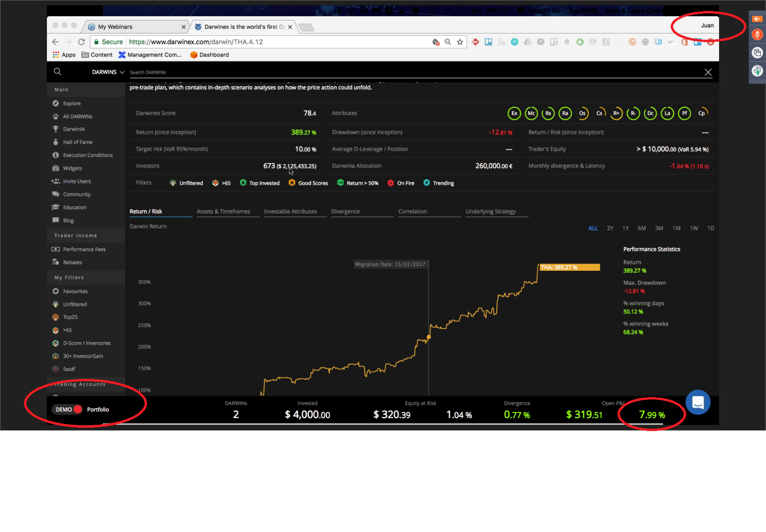Open >65 in My Filters sidebar
Viewport: 766px width, 532px height.
click(68, 330)
